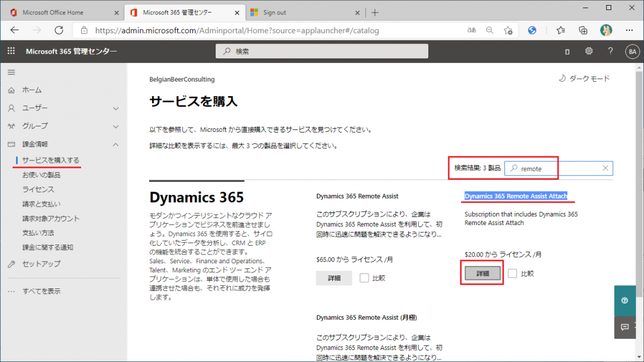Open the Dynamics 365 Remote Assist Attach title link
The image size is (644, 362).
click(x=516, y=196)
